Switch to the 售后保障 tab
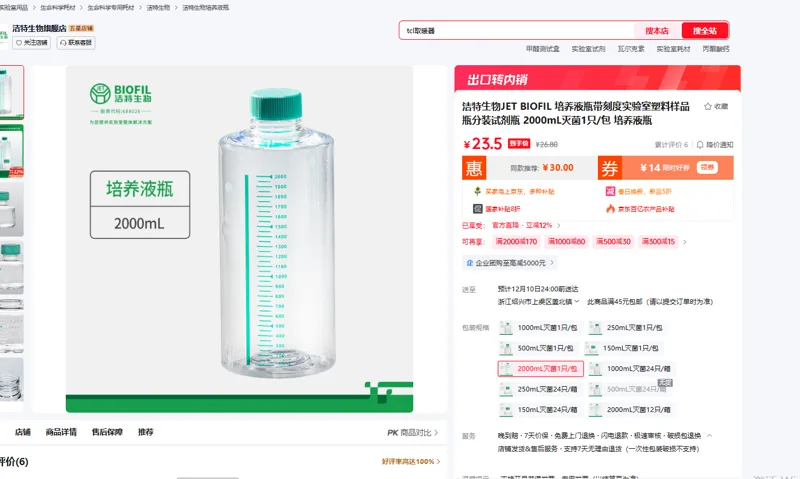 click(x=107, y=432)
